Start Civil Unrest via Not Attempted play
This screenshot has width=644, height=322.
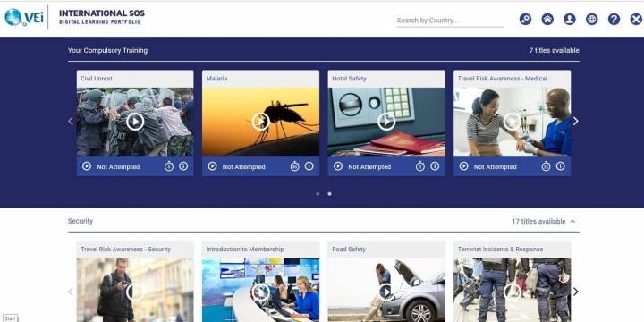(86, 166)
